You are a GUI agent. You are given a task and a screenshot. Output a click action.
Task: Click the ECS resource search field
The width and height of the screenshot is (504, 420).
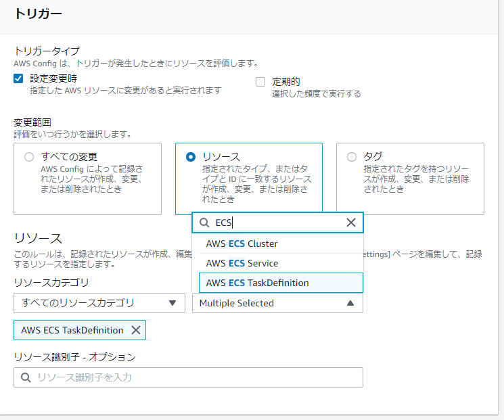coord(278,223)
